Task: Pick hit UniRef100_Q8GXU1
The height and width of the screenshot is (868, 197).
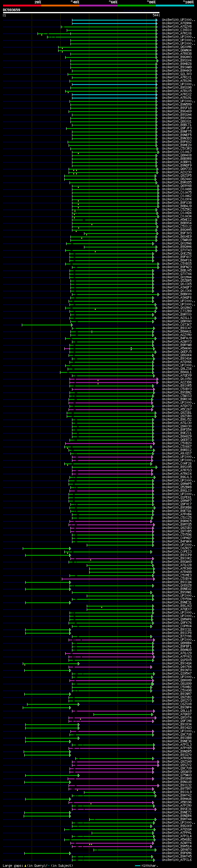Action: coord(177,122)
